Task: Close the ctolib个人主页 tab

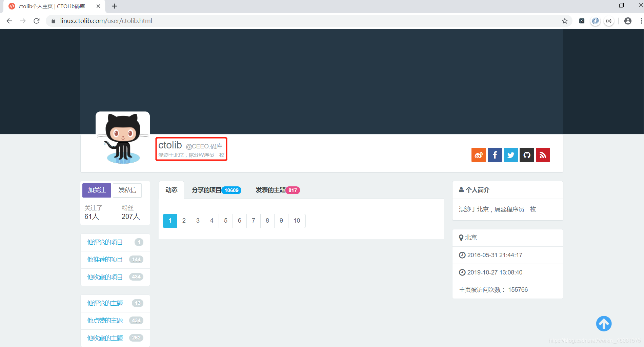Action: (x=98, y=6)
